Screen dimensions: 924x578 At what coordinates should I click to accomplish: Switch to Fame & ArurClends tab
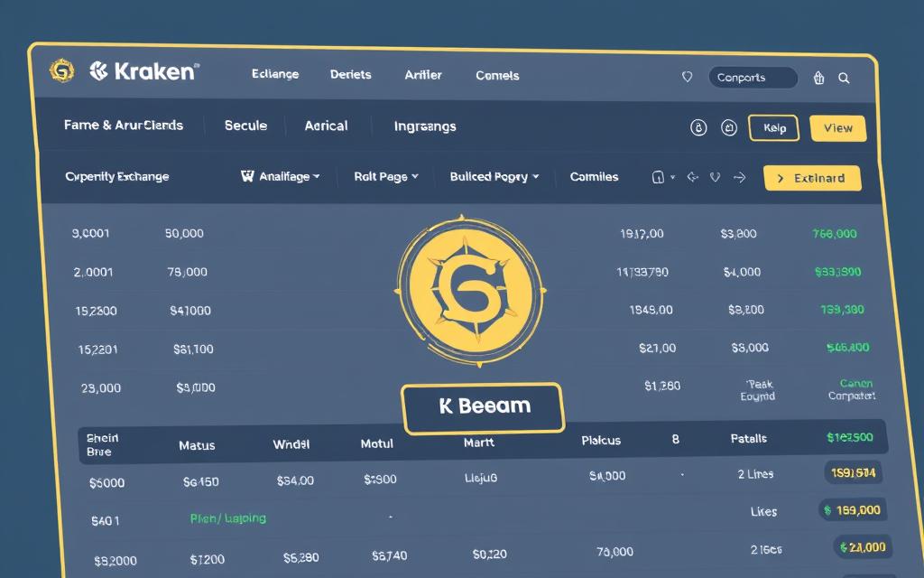[x=124, y=125]
